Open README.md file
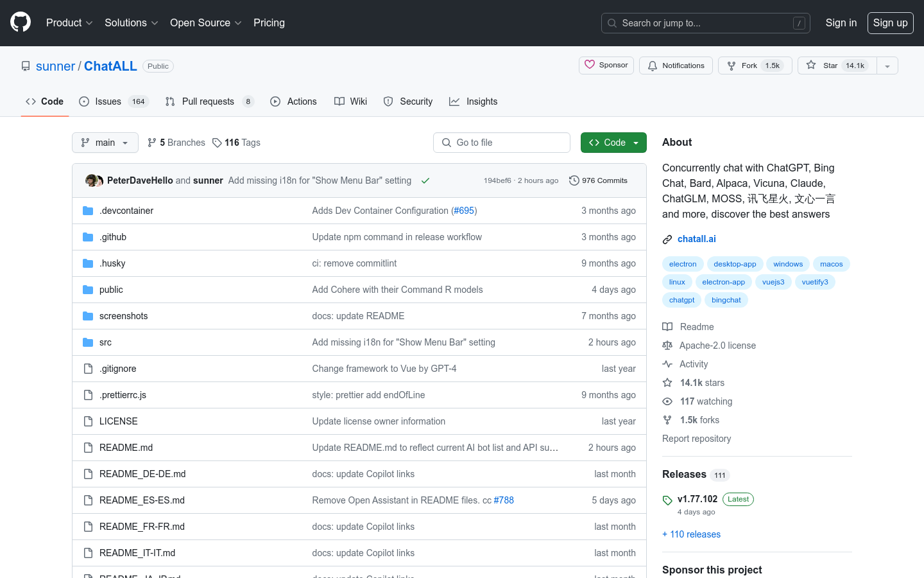Screen dimensions: 924x578 coord(126,448)
